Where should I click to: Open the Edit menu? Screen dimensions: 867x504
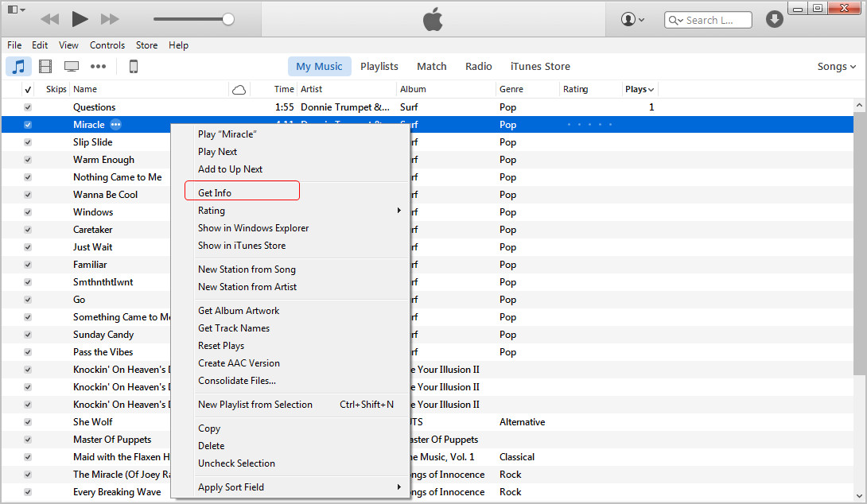(40, 45)
